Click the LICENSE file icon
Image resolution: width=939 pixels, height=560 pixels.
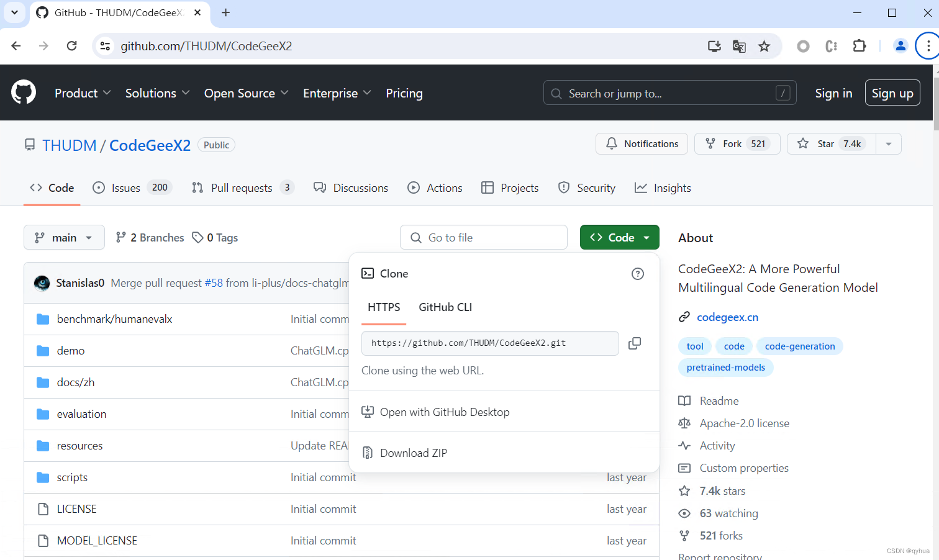(43, 509)
